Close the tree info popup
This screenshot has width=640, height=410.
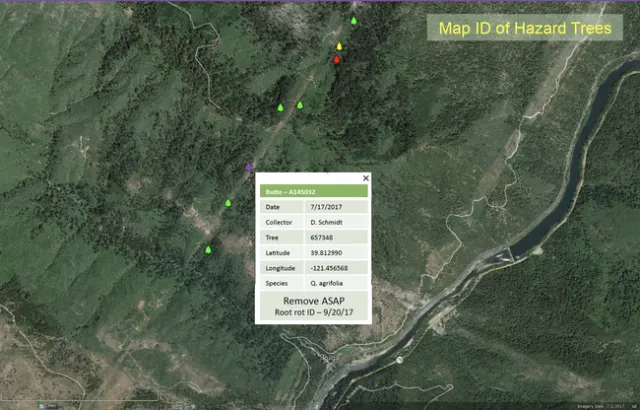coord(365,178)
